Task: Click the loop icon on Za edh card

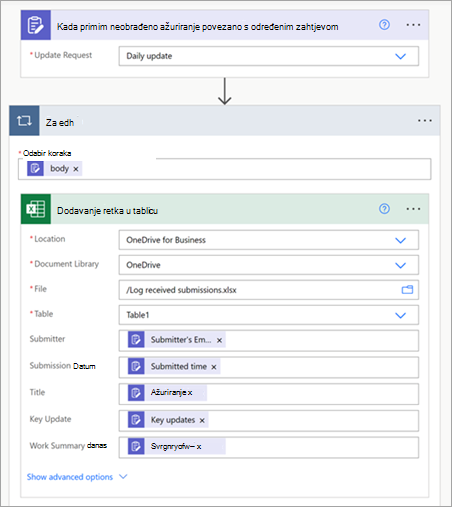Action: pyautogui.click(x=24, y=121)
